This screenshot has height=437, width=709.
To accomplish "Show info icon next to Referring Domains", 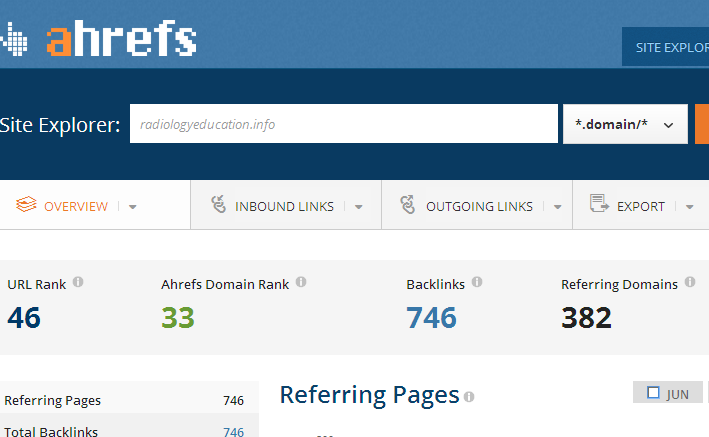I will click(690, 282).
